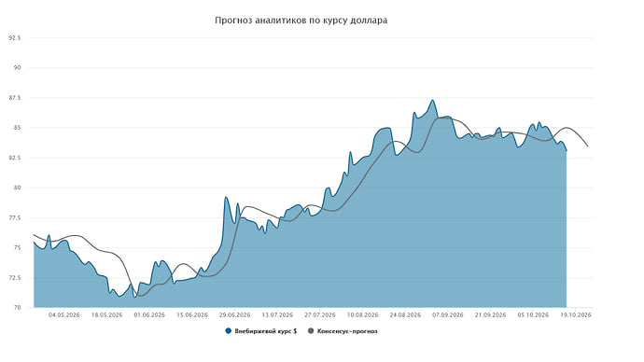Screen dimensions: 644x362
Task: Click the 82.5 y-axis value
Action: (x=15, y=158)
